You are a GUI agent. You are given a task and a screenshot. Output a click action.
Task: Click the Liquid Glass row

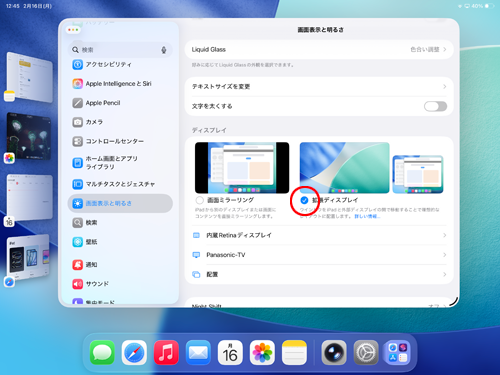(319, 49)
